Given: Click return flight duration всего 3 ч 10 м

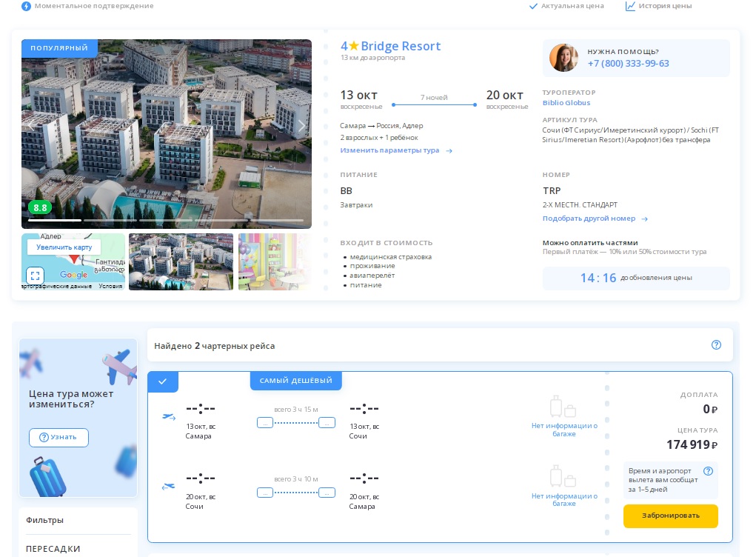Looking at the screenshot, I should tap(296, 479).
